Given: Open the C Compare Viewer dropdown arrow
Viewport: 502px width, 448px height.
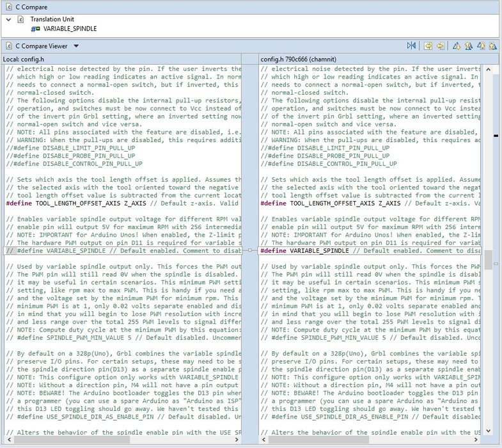Looking at the screenshot, I should tap(76, 46).
